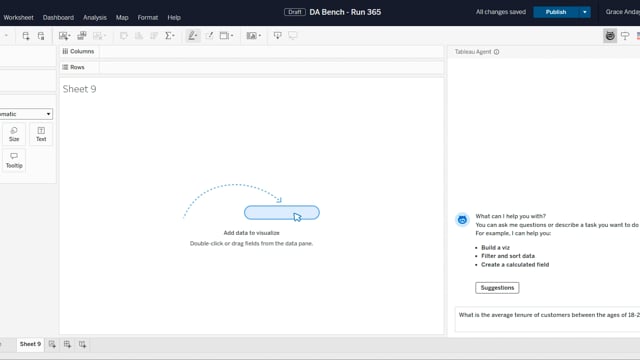This screenshot has width=640, height=360.
Task: Click the Format paint roller icon
Action: point(625,36)
